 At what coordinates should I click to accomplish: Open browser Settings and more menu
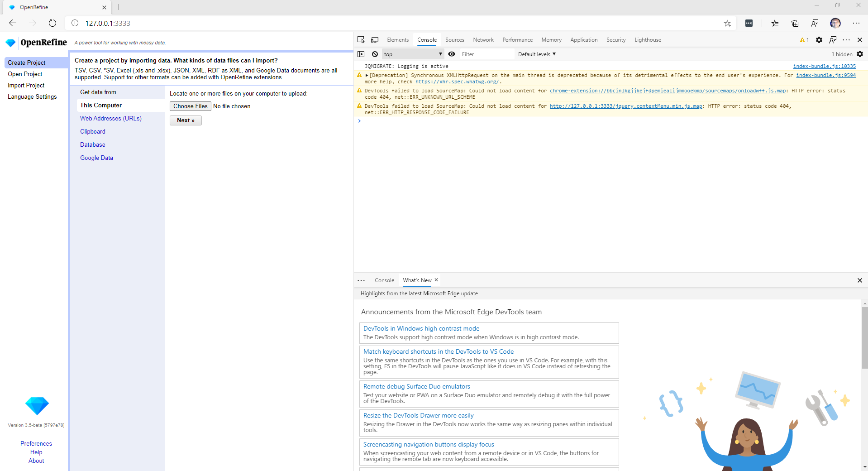(x=856, y=23)
